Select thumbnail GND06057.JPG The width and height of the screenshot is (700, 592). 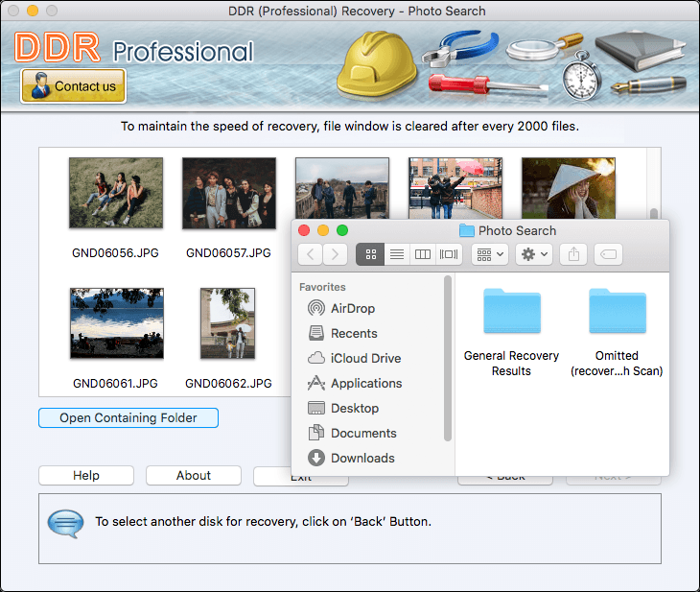pyautogui.click(x=229, y=193)
